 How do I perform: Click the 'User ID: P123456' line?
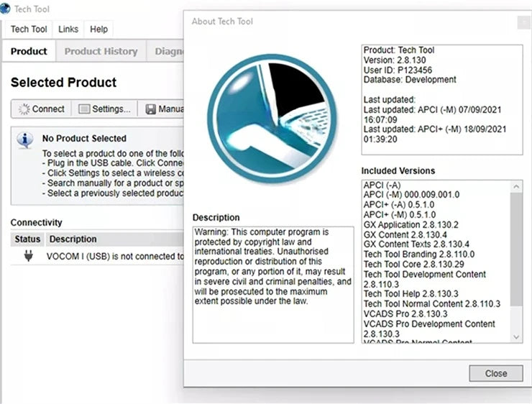pos(398,70)
